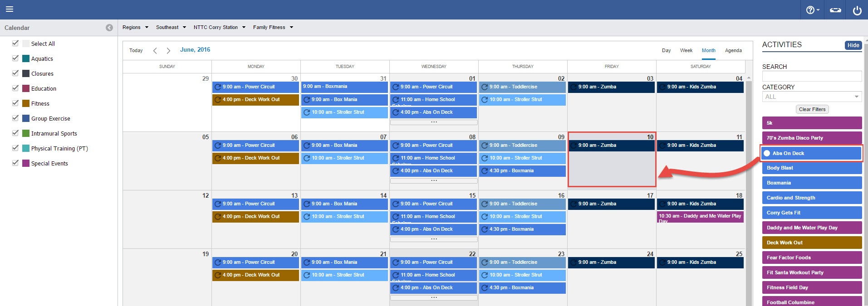Click the more events ellipsis on June 1
Image resolution: width=868 pixels, height=306 pixels.
434,122
